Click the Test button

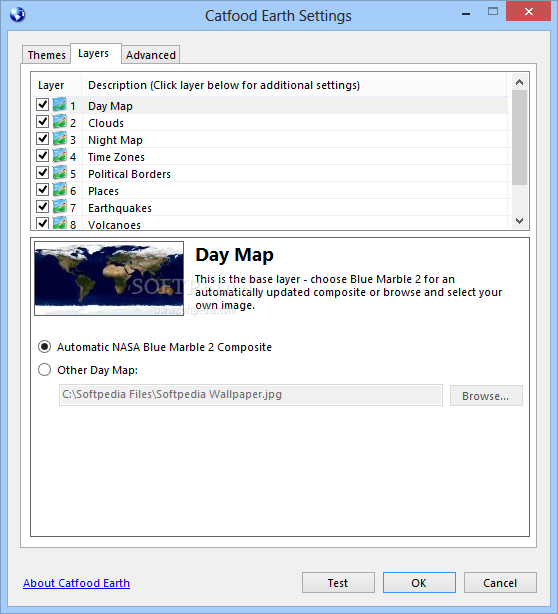click(x=338, y=583)
